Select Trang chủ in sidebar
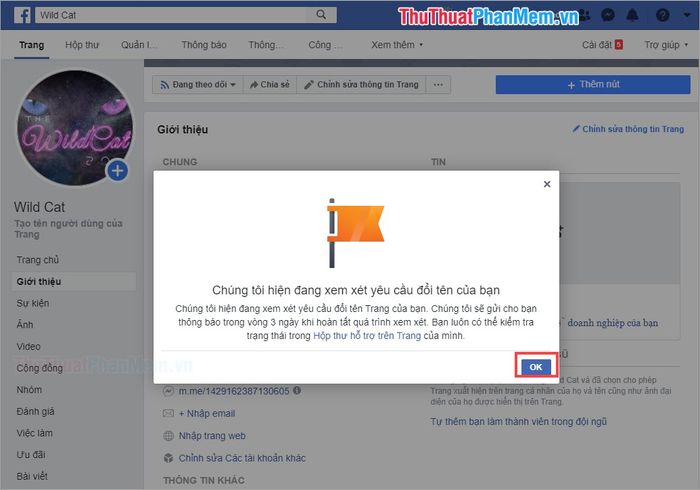This screenshot has width=700, height=490. (38, 260)
